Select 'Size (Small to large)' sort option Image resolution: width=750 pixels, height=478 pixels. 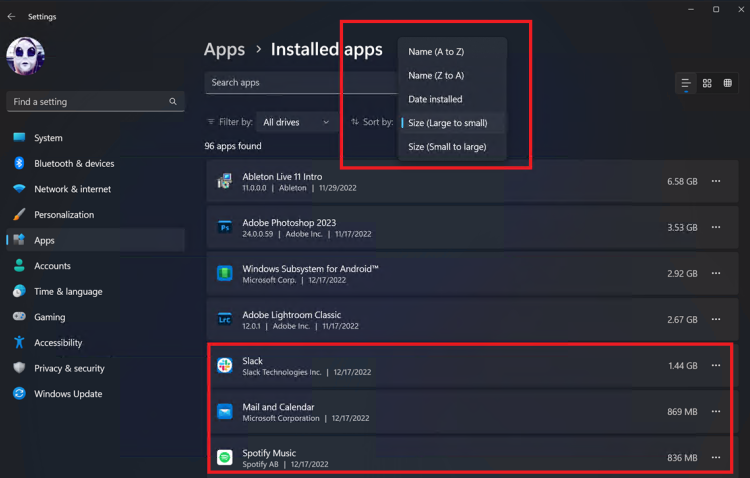pyautogui.click(x=447, y=147)
